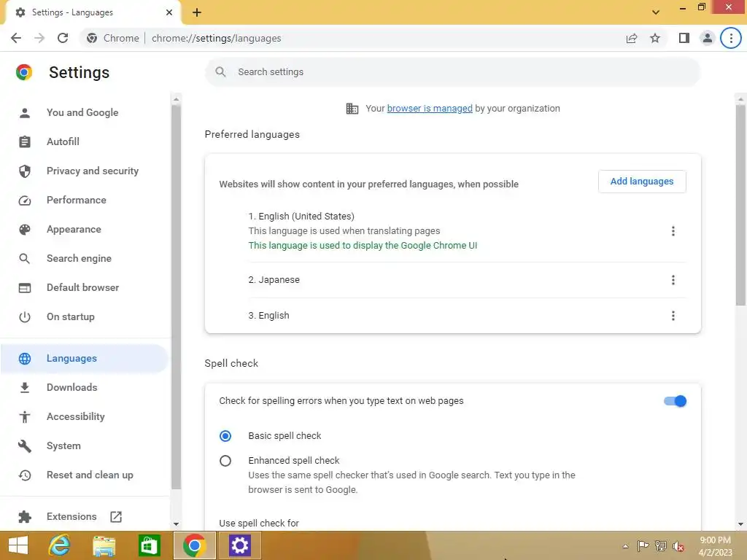Open the profile avatar button
This screenshot has height=560, width=747.
pyautogui.click(x=708, y=38)
